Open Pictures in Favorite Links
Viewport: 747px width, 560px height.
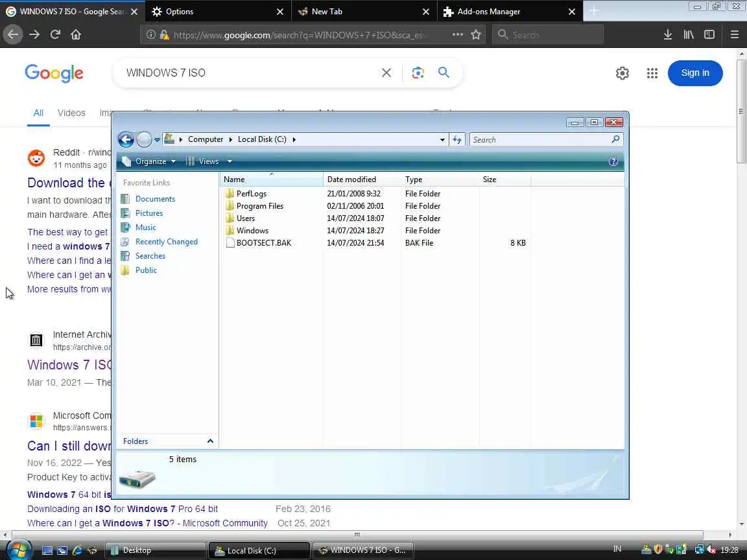coord(148,213)
